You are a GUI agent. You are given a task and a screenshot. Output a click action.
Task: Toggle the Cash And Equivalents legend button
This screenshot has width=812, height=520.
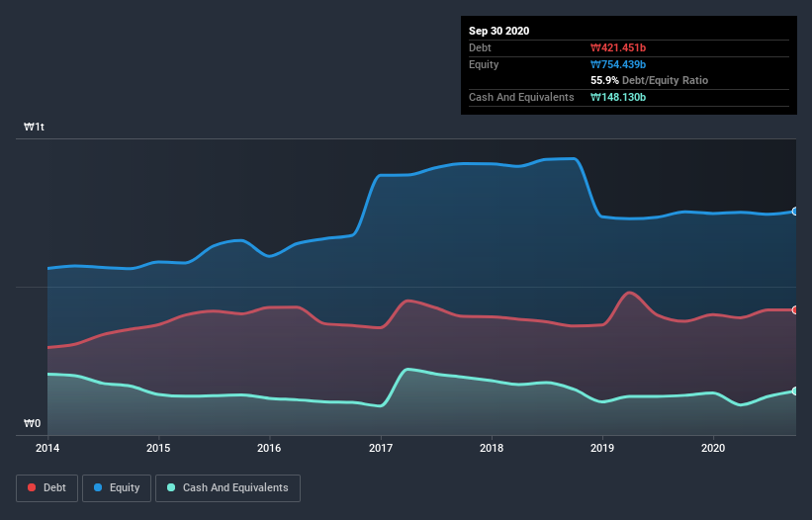[x=227, y=488]
